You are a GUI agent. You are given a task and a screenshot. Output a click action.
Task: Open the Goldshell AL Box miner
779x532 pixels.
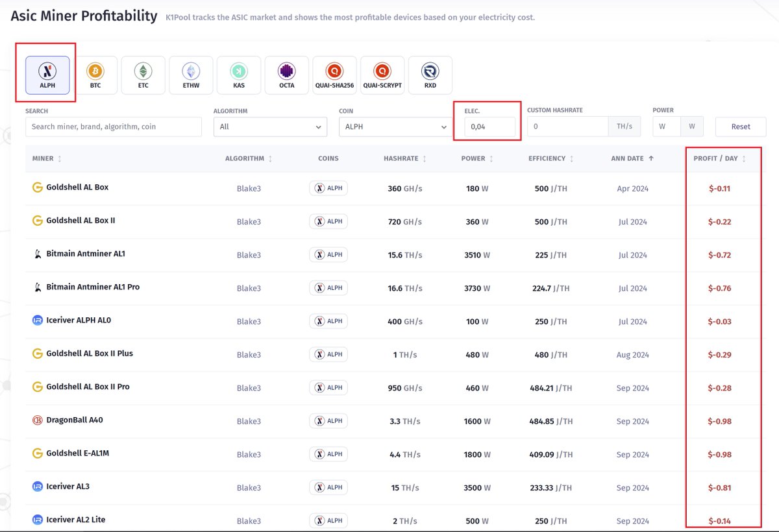pos(77,187)
